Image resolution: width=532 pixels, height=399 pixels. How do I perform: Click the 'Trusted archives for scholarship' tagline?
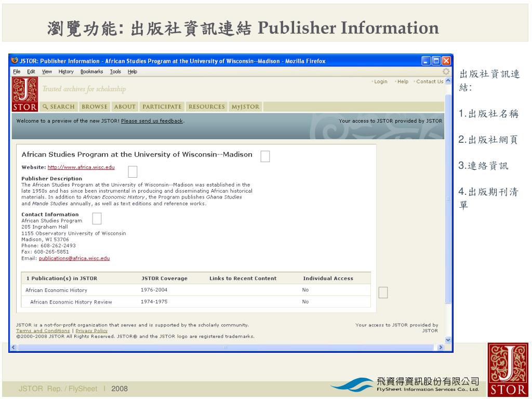pos(84,89)
